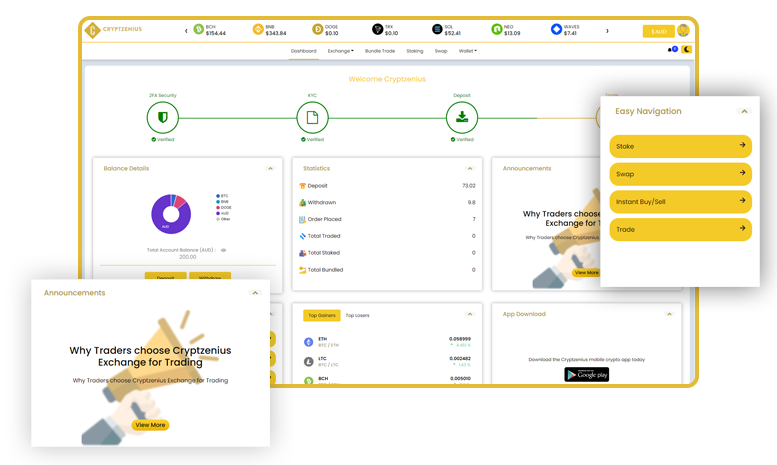Open the Exchange dropdown menu
Screen dimensions: 777x465
click(x=341, y=50)
